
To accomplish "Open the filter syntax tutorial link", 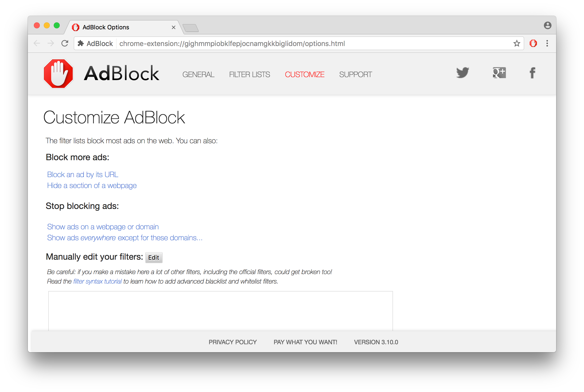I will tap(97, 281).
